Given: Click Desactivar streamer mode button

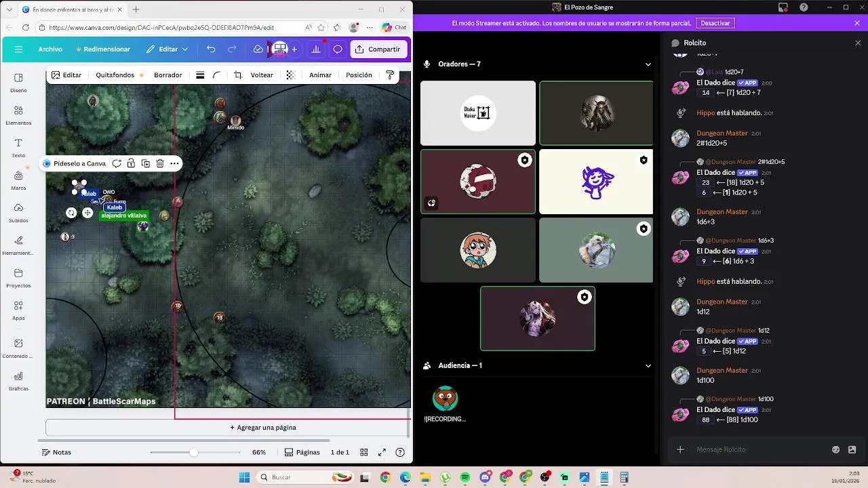Looking at the screenshot, I should (715, 23).
